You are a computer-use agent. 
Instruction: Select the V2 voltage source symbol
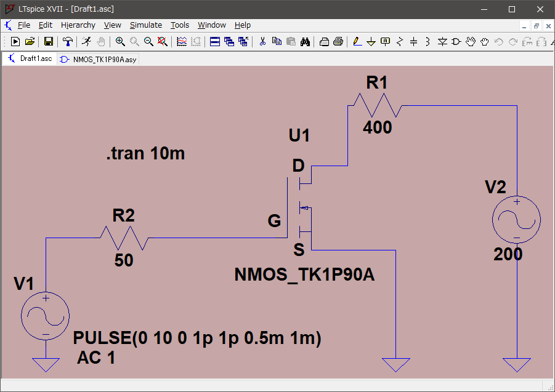click(x=517, y=220)
